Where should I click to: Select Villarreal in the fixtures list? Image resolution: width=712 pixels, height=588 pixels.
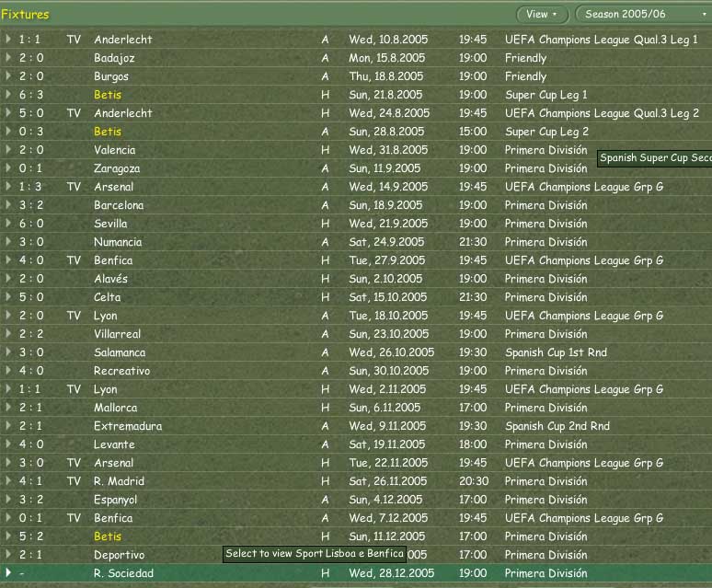tap(117, 334)
